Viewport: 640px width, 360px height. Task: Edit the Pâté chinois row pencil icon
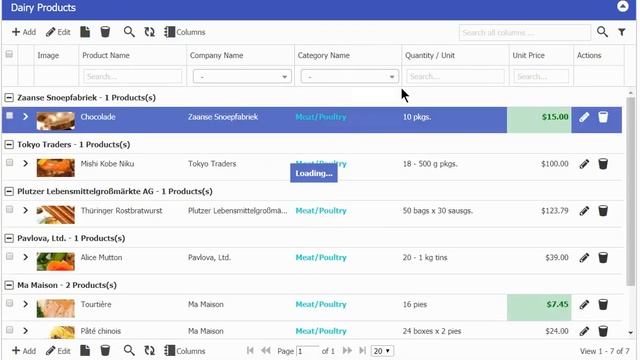[x=584, y=331]
